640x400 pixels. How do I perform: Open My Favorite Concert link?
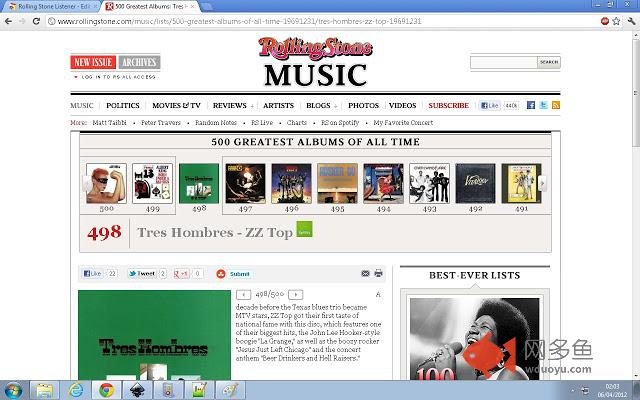click(403, 122)
